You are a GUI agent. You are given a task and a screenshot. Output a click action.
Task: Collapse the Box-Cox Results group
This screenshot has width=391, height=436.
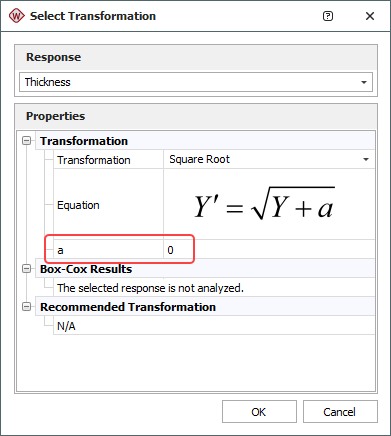click(26, 269)
